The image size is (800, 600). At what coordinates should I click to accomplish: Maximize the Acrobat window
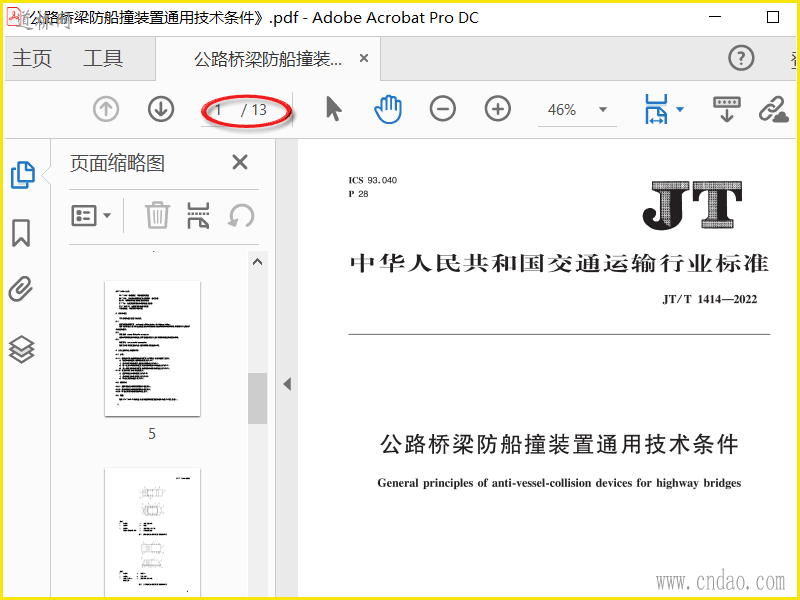773,17
